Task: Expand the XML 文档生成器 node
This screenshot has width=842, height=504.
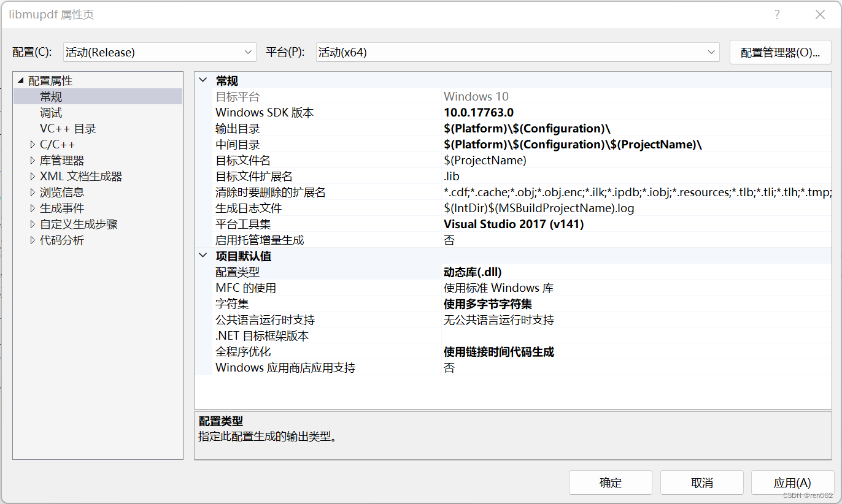Action: [x=33, y=176]
